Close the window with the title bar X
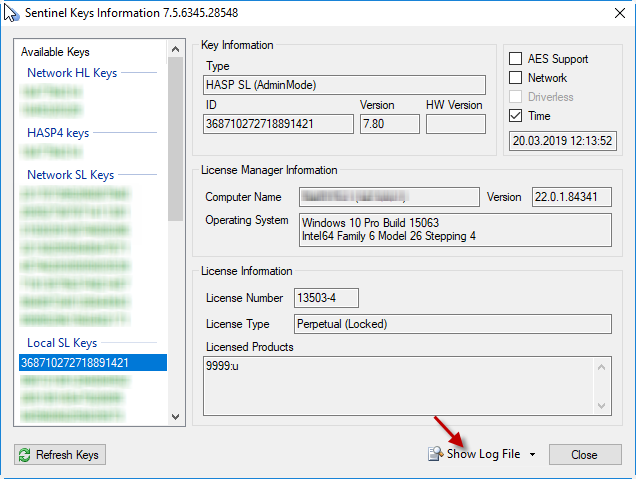Screen dimensions: 636x479 [620, 13]
